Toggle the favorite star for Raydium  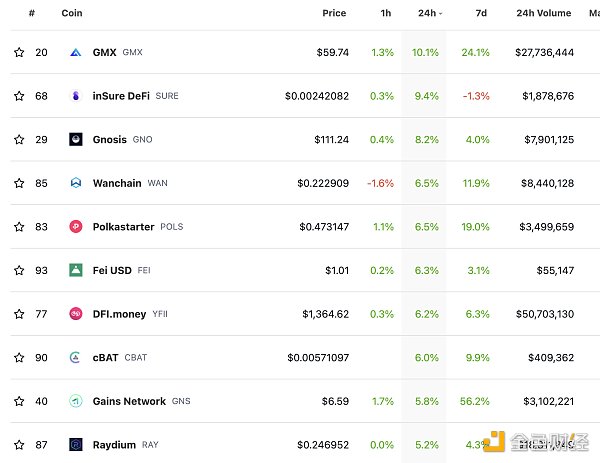pyautogui.click(x=19, y=445)
